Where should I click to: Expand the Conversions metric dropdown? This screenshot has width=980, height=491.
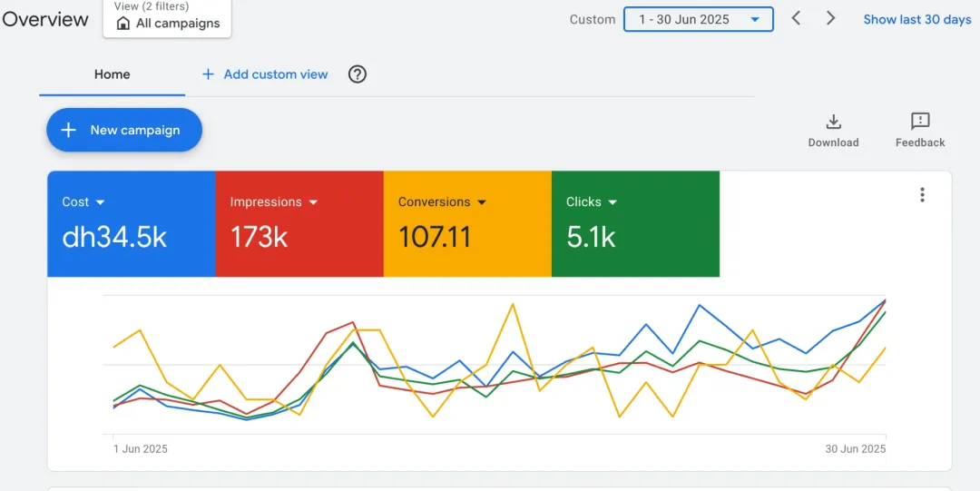442,202
